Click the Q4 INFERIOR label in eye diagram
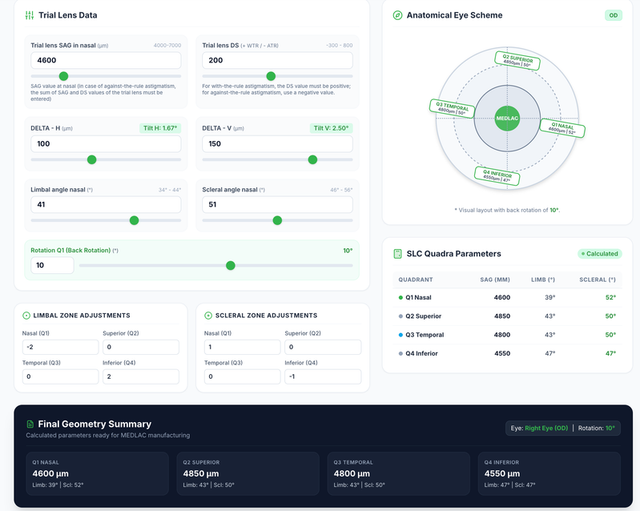Image resolution: width=640 pixels, height=511 pixels. click(x=497, y=176)
